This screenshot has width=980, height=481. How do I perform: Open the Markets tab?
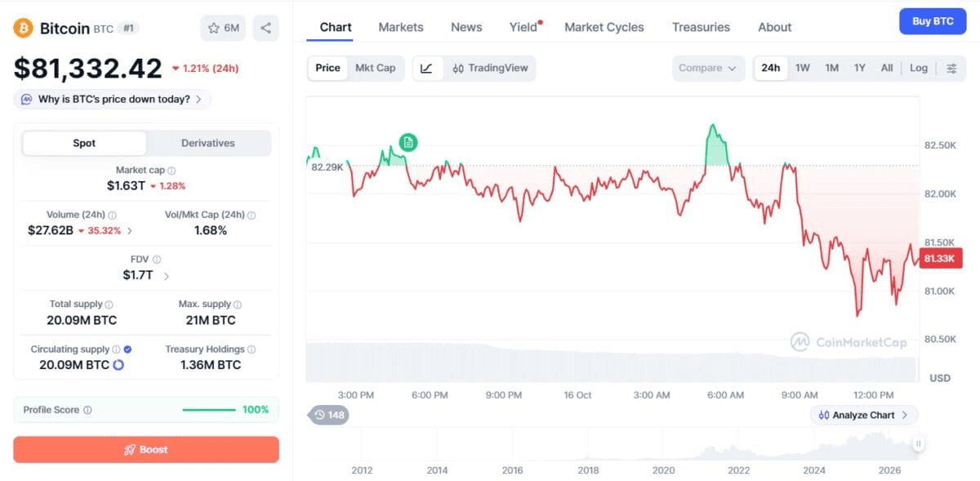pos(401,27)
